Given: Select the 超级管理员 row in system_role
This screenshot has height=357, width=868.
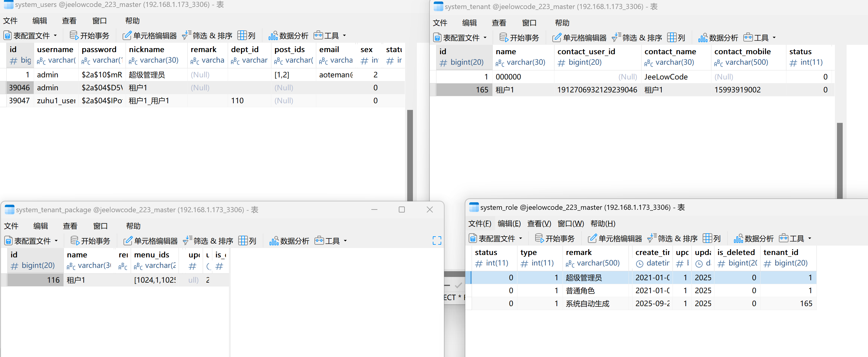Looking at the screenshot, I should [x=584, y=278].
